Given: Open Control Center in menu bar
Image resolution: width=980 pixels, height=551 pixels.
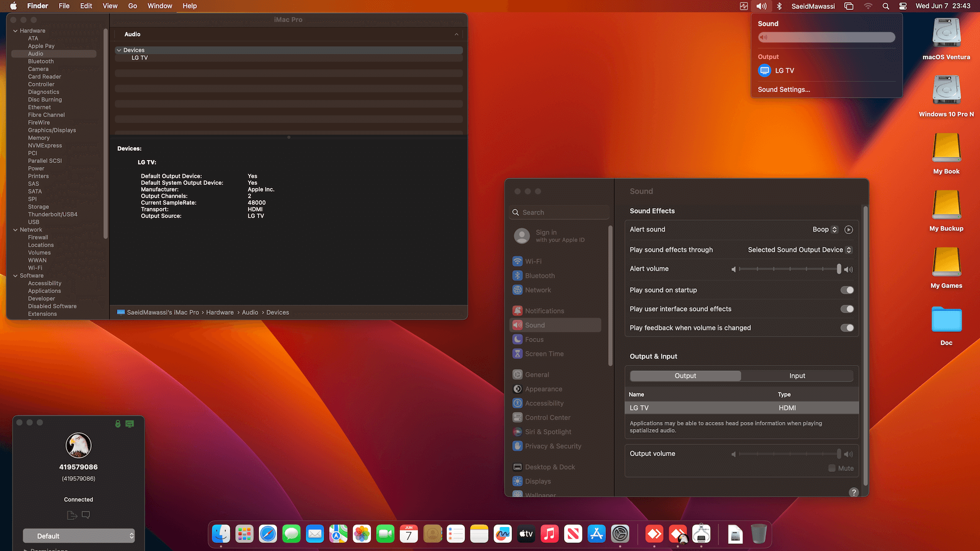Looking at the screenshot, I should click(x=903, y=6).
